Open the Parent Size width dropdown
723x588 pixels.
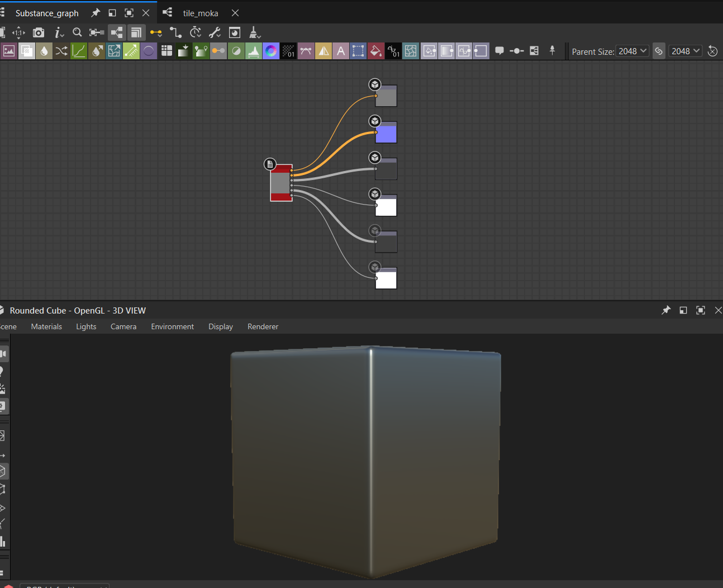click(x=632, y=51)
